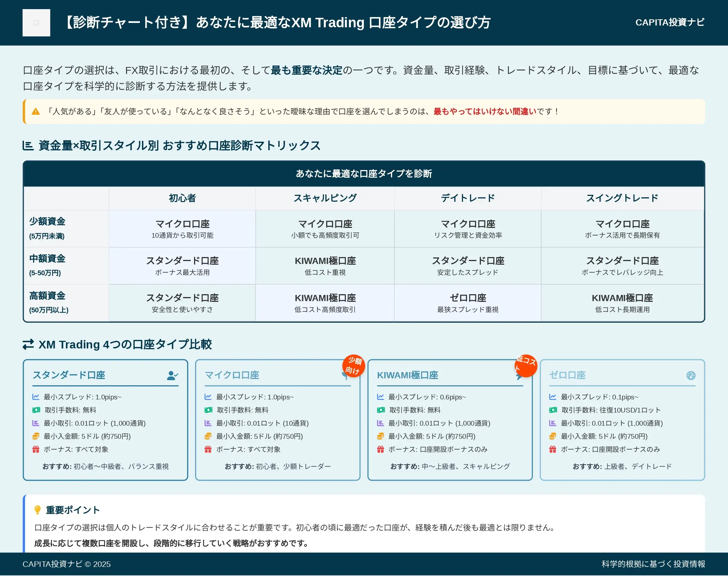Click the user-check icon on the スタンダード口座 card

(x=173, y=375)
